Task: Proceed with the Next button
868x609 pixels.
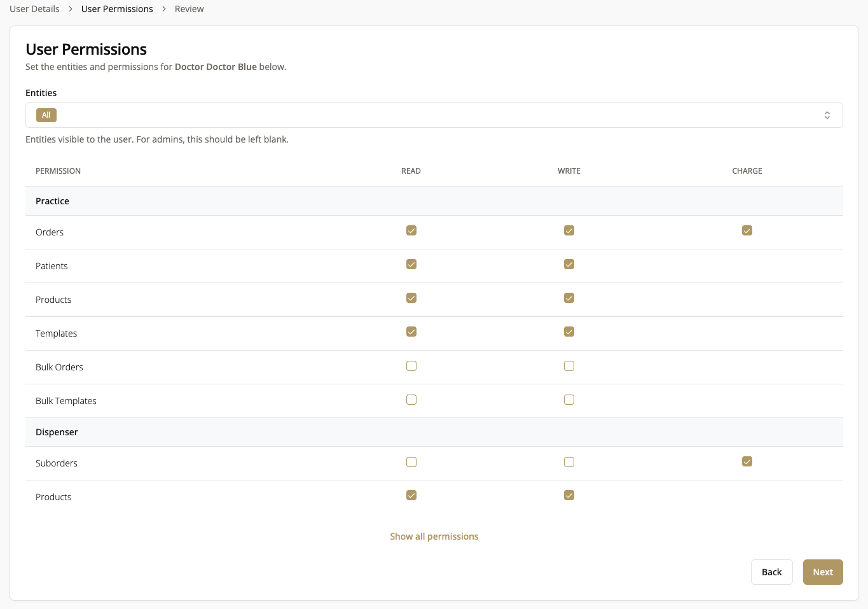Action: pos(822,572)
